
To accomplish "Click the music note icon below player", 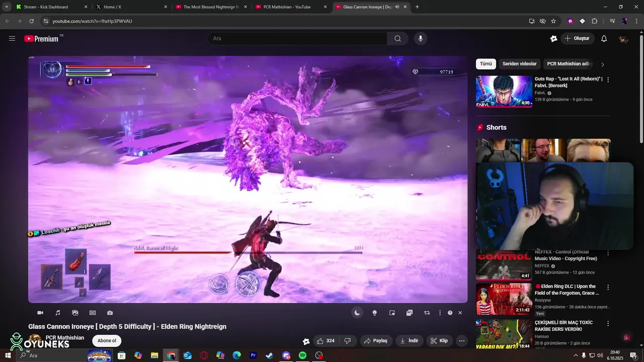I will point(58,313).
